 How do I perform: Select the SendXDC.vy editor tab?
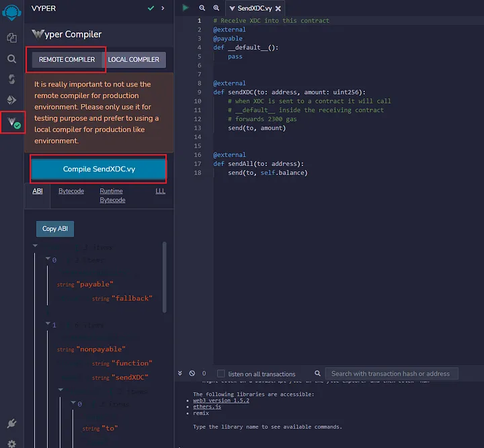tap(254, 8)
